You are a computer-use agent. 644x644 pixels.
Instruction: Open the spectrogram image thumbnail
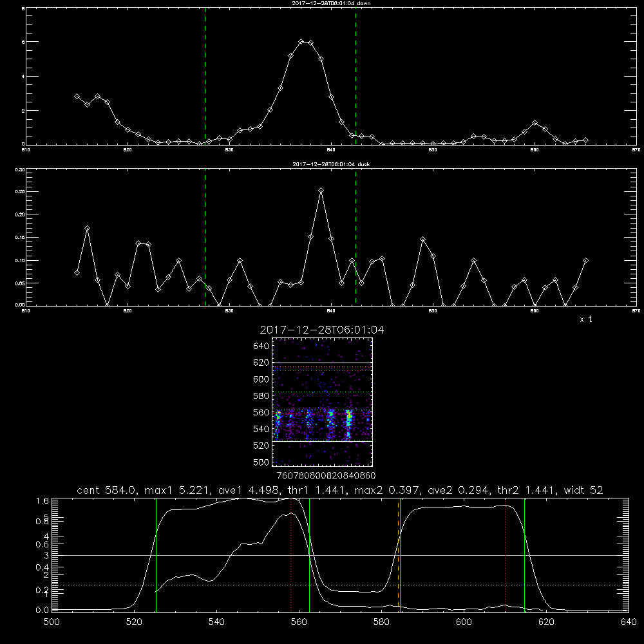pos(323,402)
